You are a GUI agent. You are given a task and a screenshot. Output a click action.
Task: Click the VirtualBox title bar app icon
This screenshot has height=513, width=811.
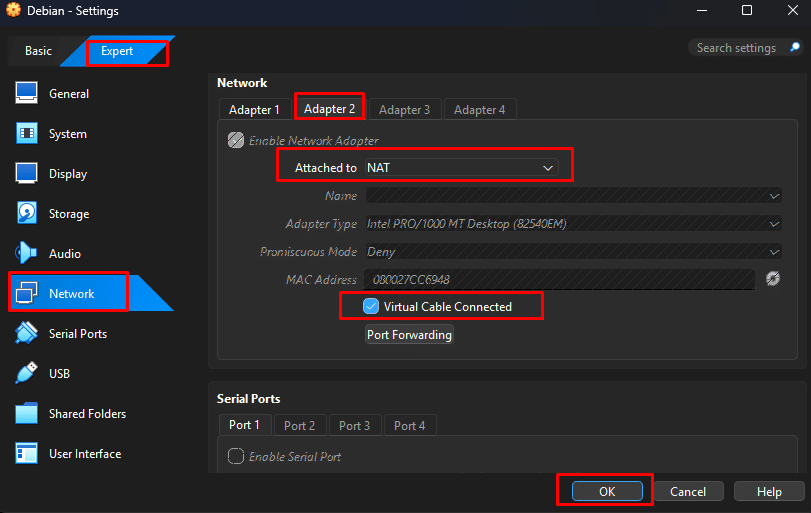pyautogui.click(x=13, y=10)
